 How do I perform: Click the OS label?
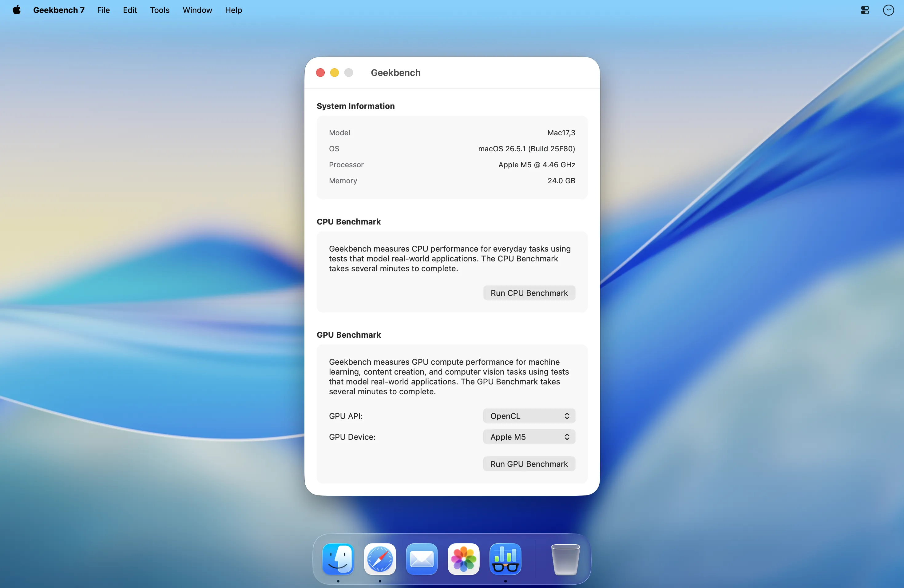tap(334, 149)
